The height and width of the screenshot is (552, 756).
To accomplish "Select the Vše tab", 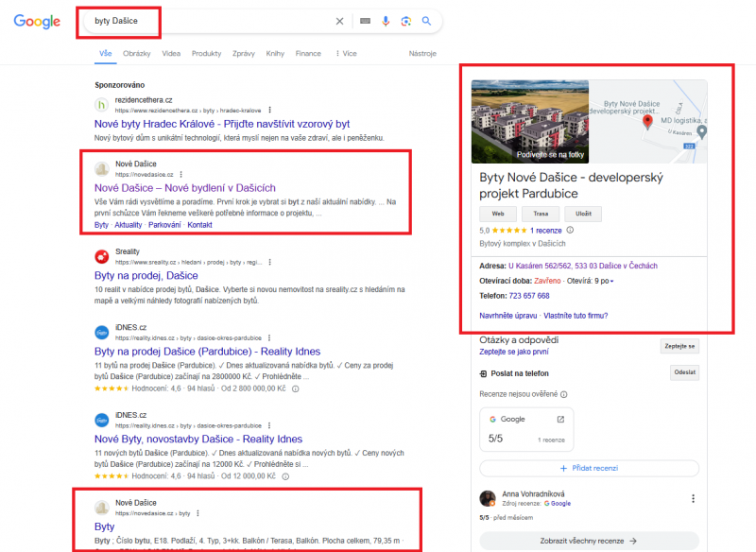I will (x=106, y=54).
